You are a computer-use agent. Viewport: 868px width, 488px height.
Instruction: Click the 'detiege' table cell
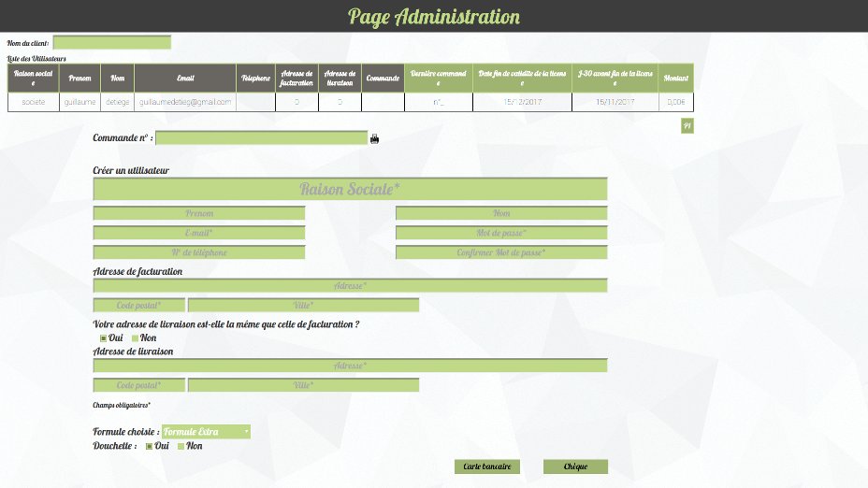pyautogui.click(x=117, y=102)
